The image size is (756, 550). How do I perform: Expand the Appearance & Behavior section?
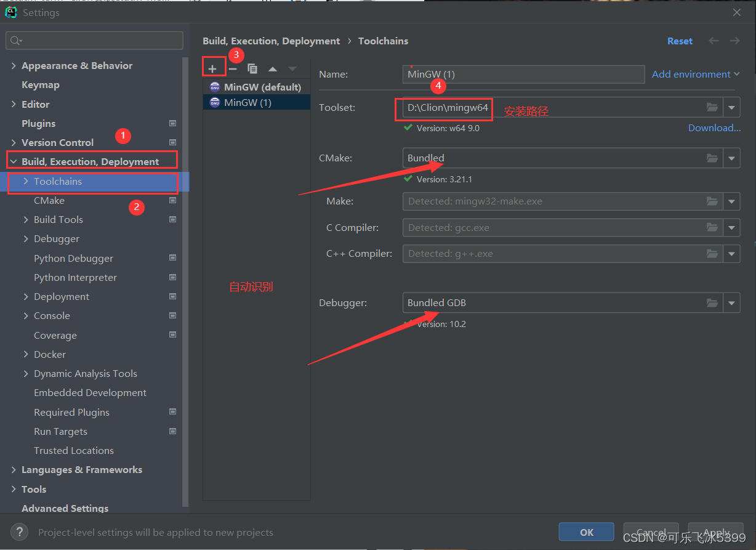pyautogui.click(x=14, y=66)
